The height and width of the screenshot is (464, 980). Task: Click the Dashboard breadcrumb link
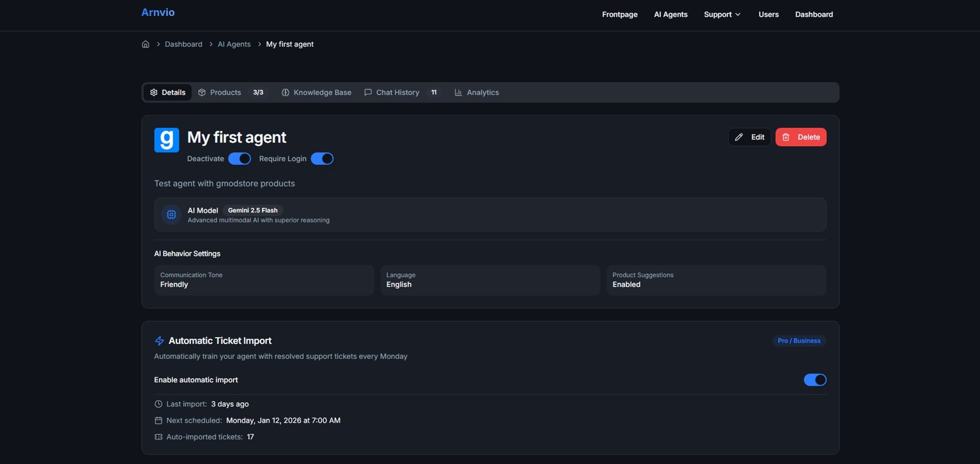[184, 44]
